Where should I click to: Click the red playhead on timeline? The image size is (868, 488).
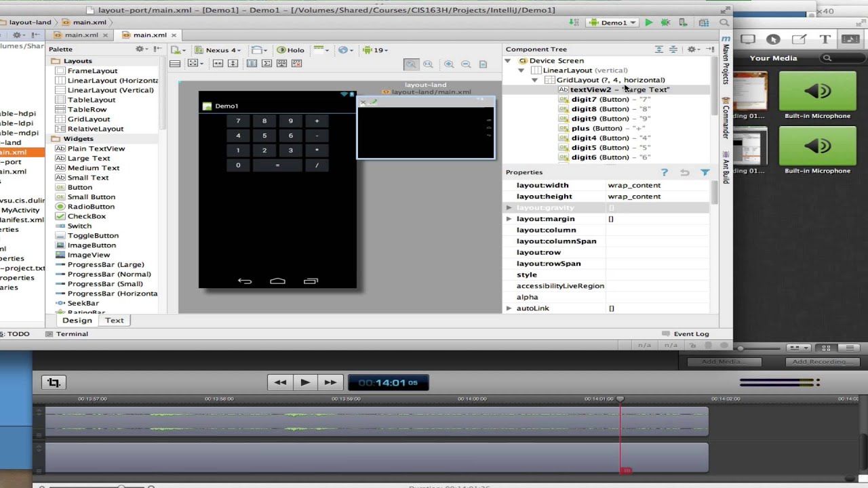tap(620, 399)
